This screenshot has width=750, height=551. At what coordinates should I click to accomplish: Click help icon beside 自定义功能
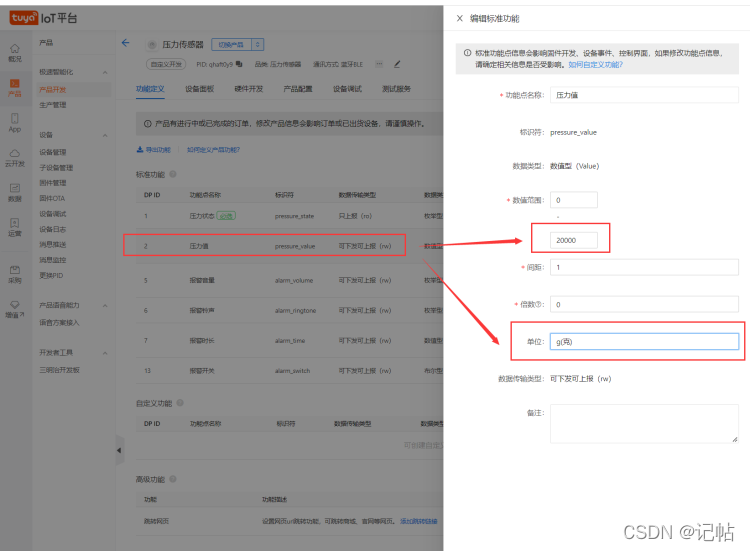point(180,403)
